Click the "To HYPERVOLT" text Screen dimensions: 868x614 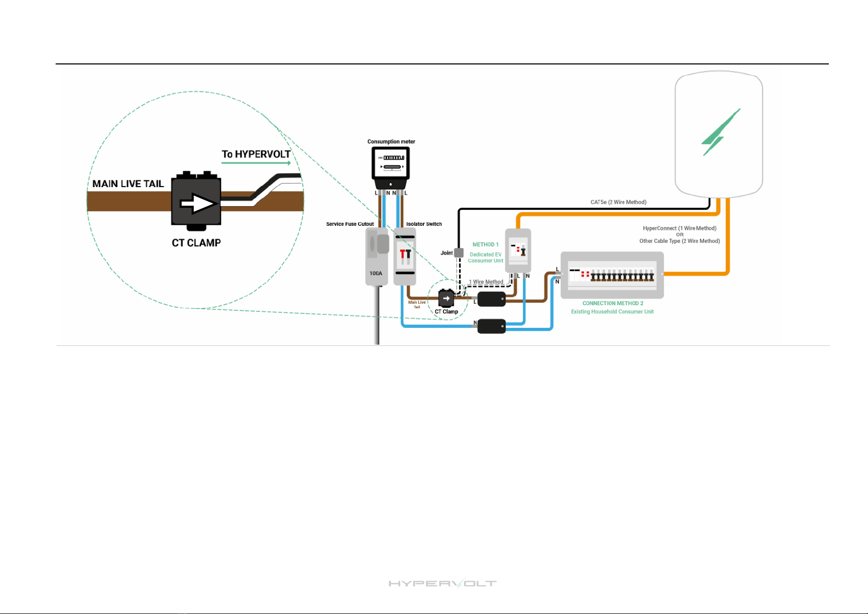point(256,154)
